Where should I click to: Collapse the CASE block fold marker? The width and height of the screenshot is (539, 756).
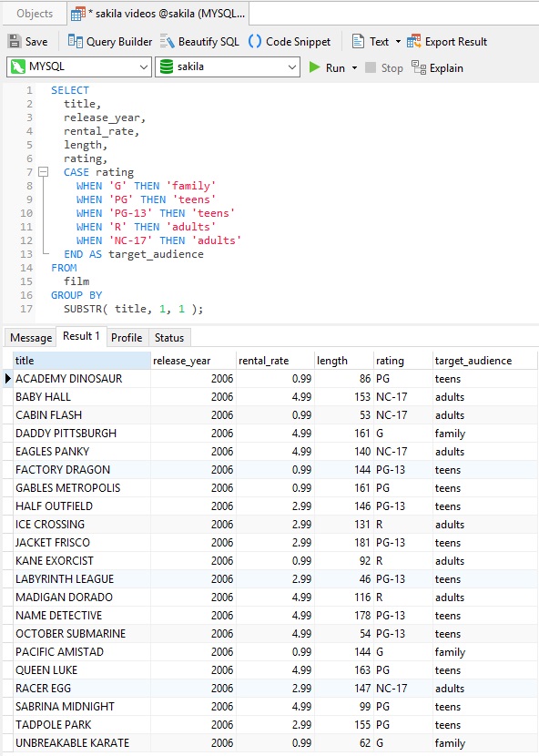[44, 171]
